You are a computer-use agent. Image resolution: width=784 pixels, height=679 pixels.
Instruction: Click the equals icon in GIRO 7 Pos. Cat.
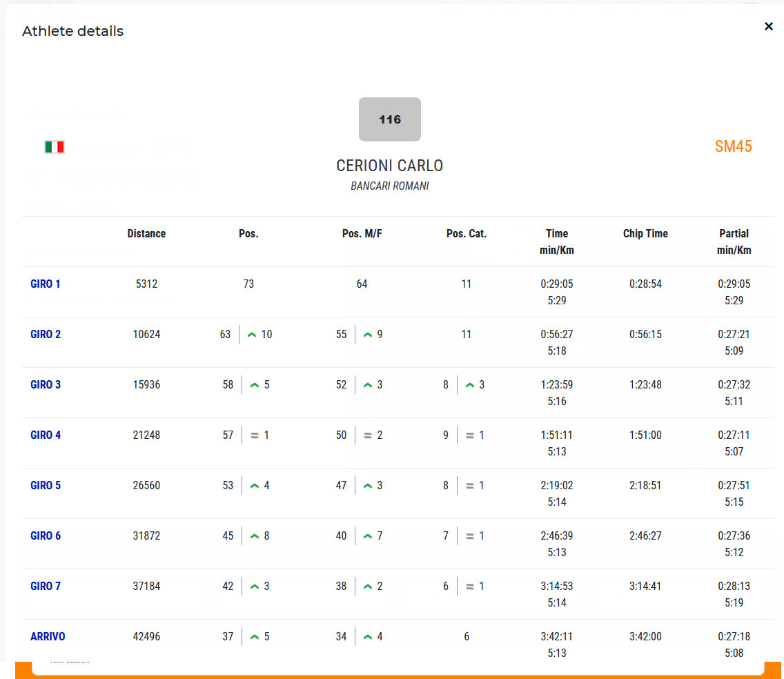point(470,587)
